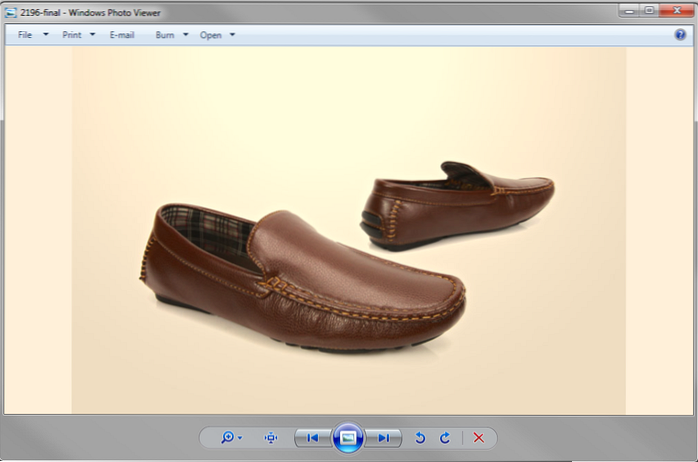Click the Photo Viewer icon in the title bar

[11, 12]
